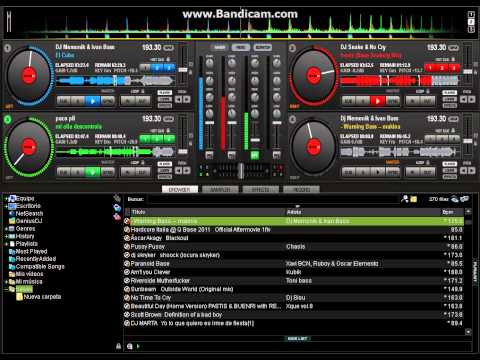
Task: Open the VIDEO mixer tab
Action: [240, 47]
